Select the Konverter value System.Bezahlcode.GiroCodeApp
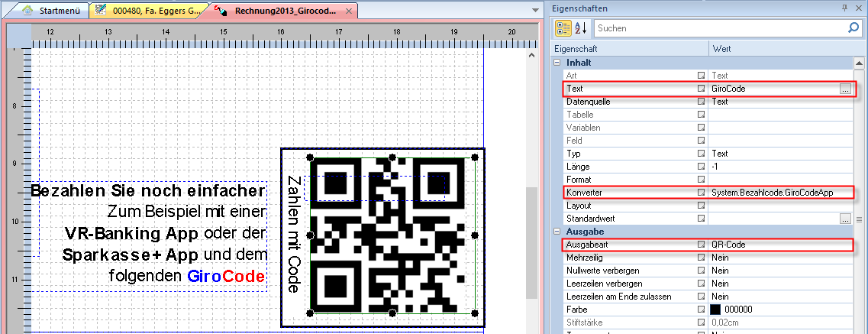The height and width of the screenshot is (334, 868). (x=773, y=193)
